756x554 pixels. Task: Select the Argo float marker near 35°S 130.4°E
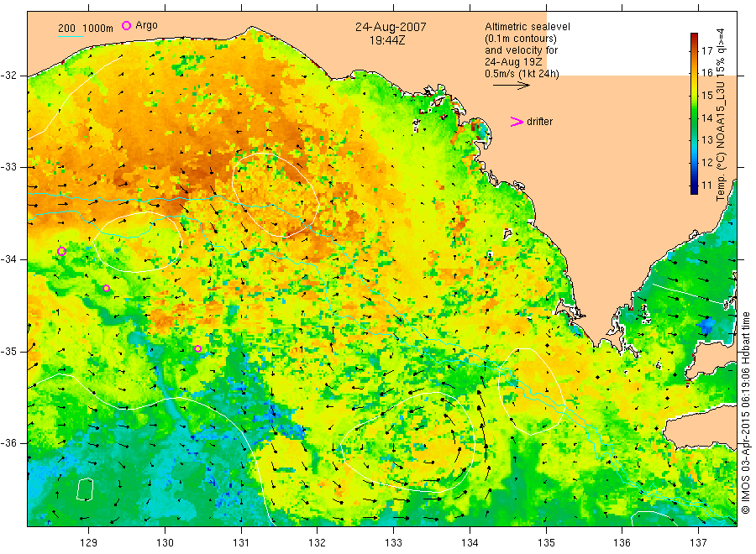197,349
